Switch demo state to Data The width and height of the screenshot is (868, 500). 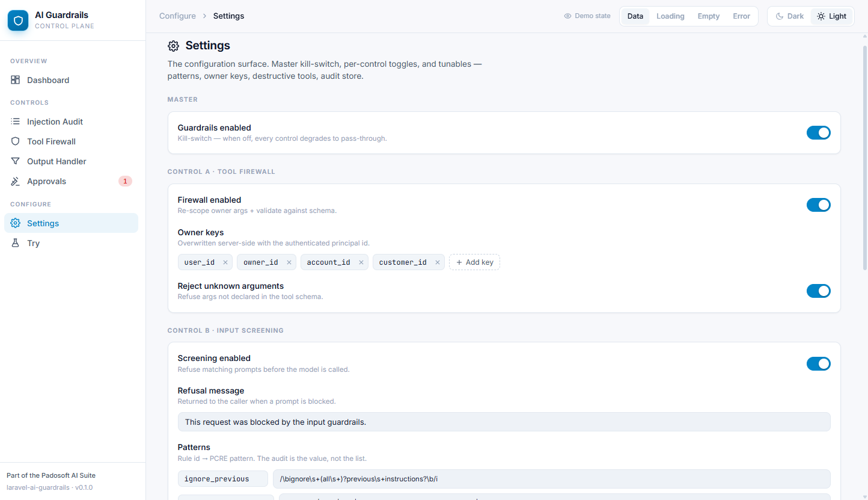coord(635,16)
